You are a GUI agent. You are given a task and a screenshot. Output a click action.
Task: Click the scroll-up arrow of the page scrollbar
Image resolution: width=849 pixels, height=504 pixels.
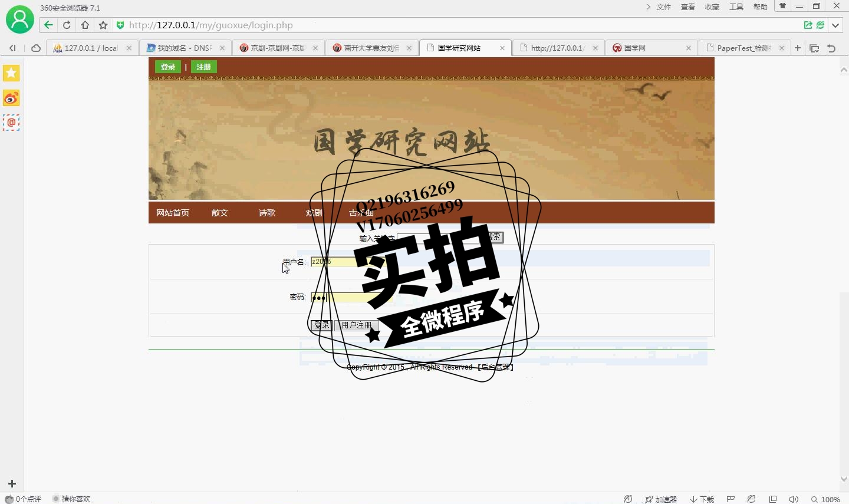844,70
